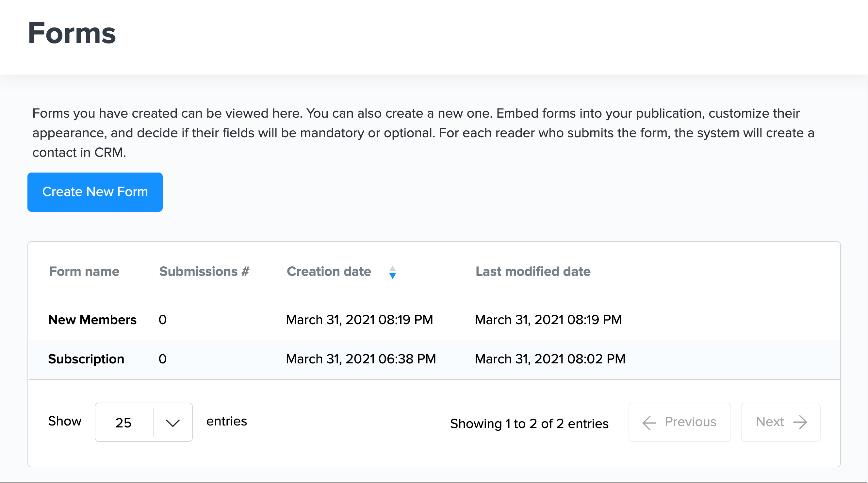This screenshot has height=483, width=868.
Task: Click the 25 entries value box
Action: [x=124, y=423]
